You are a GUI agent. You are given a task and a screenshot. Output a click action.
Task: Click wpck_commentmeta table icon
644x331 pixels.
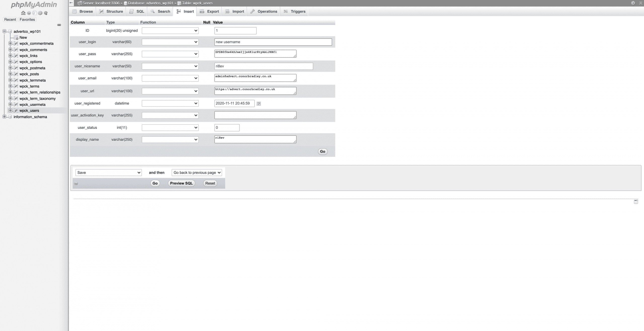pos(16,43)
